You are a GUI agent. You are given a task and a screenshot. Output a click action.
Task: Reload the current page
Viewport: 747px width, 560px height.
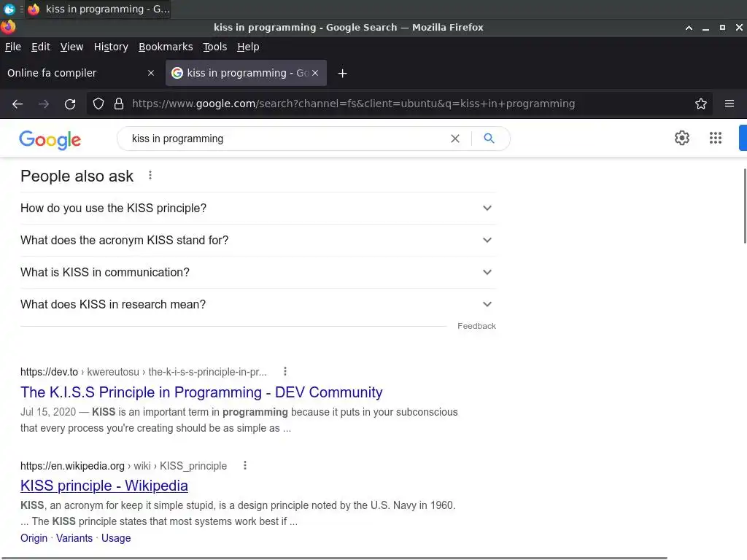(x=70, y=104)
